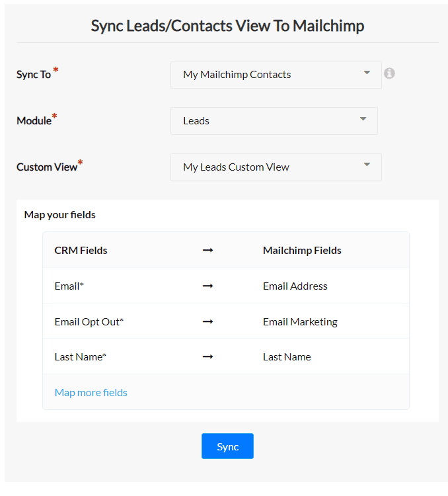The image size is (448, 496).
Task: Click the Sync Leads/Contacts View To Mailchimp title
Action: (x=228, y=26)
